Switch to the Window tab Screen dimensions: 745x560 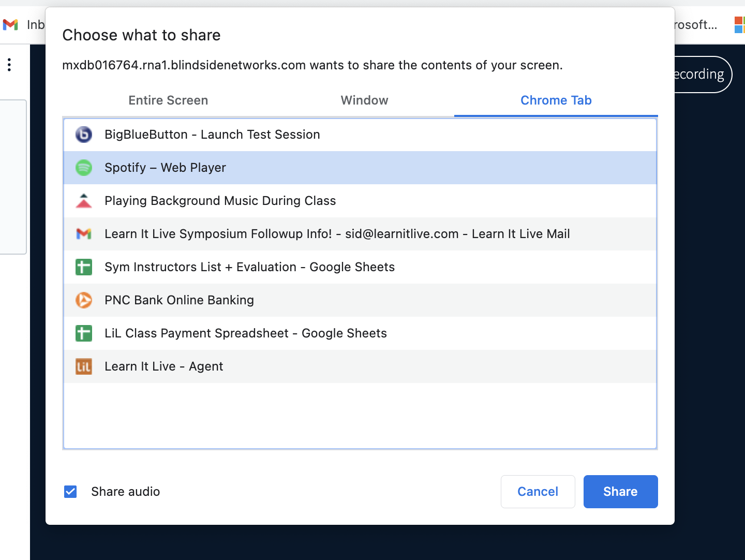[x=364, y=100]
